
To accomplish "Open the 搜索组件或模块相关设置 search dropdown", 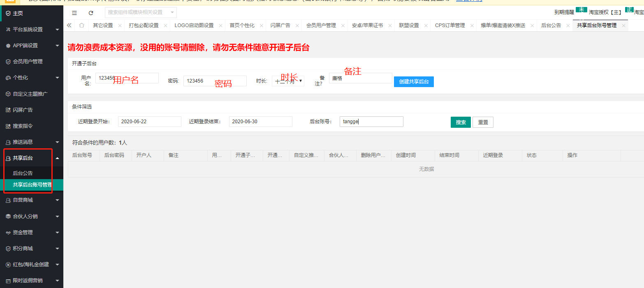I will (141, 12).
